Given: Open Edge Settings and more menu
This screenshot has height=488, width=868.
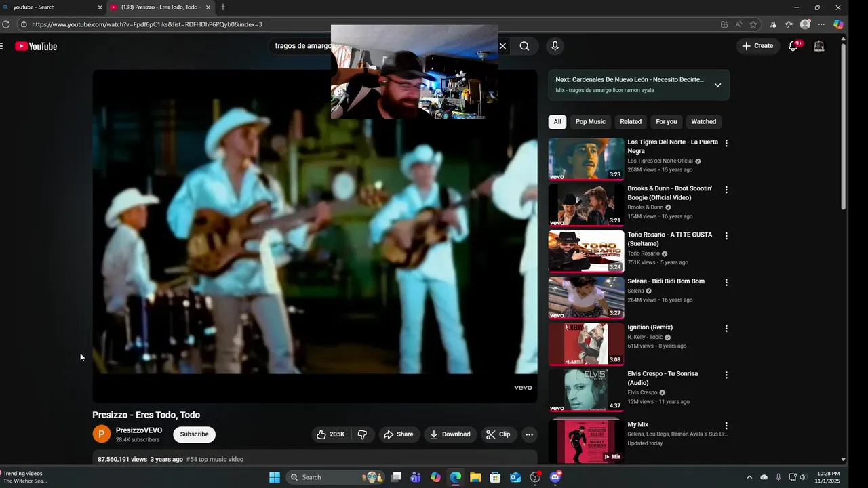Looking at the screenshot, I should point(821,24).
